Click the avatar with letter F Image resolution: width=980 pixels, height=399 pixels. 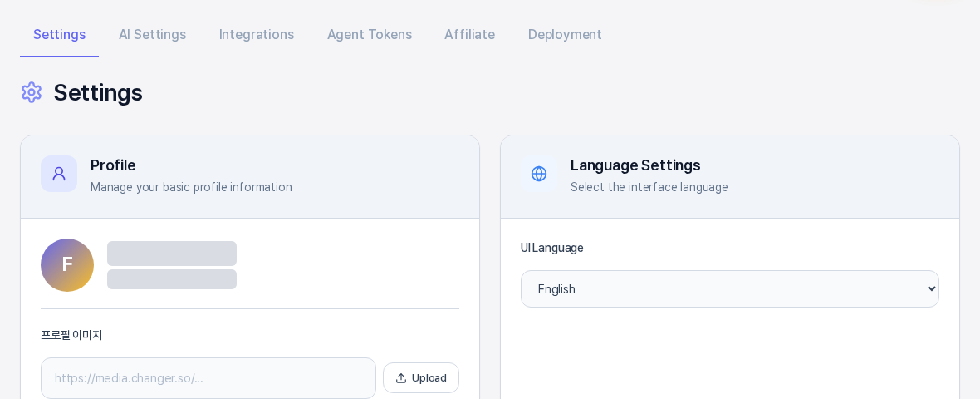click(67, 265)
